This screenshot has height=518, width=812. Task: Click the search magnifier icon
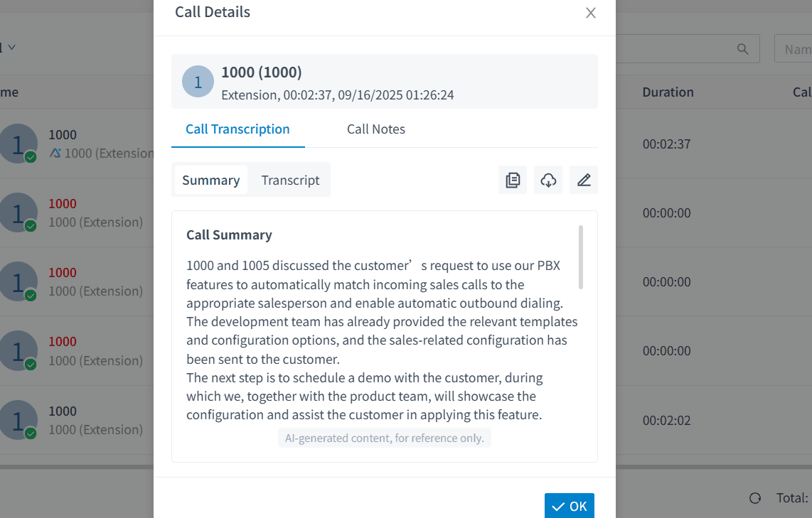coord(743,49)
